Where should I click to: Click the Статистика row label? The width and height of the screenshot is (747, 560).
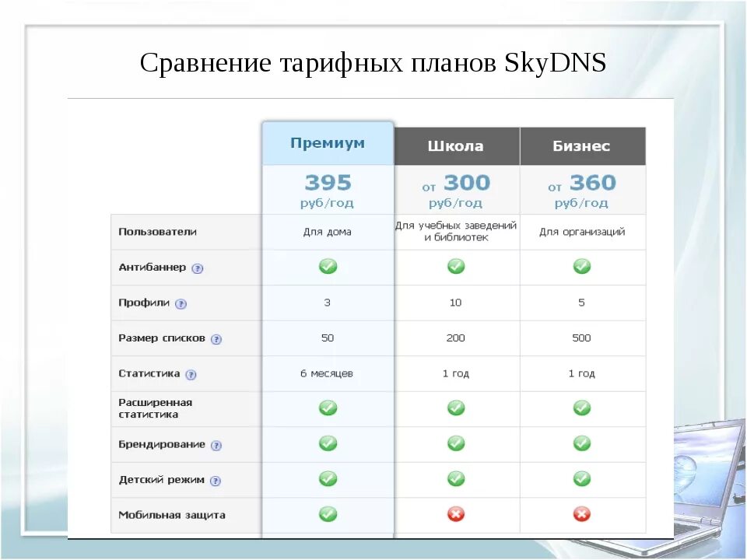click(x=149, y=373)
